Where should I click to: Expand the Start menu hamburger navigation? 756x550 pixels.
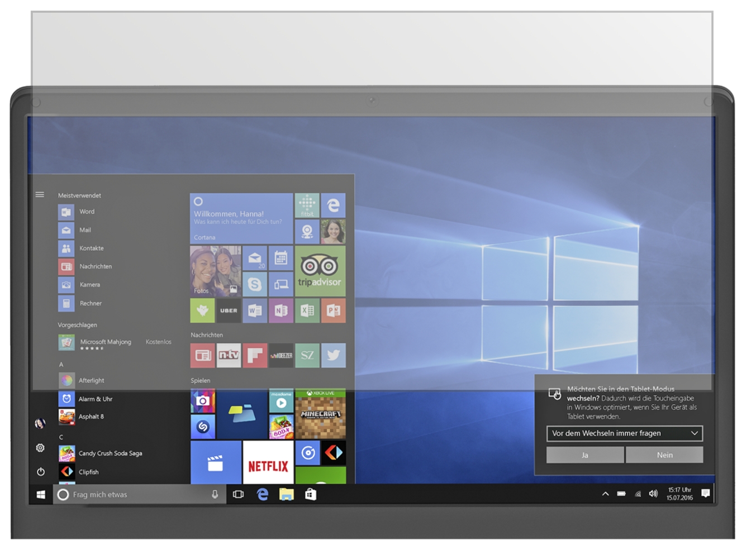coord(40,195)
